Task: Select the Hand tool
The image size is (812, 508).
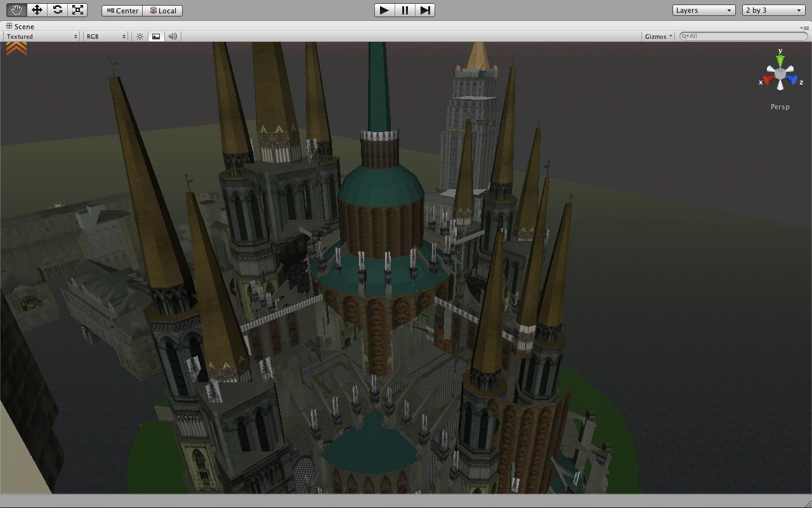Action: coord(16,10)
